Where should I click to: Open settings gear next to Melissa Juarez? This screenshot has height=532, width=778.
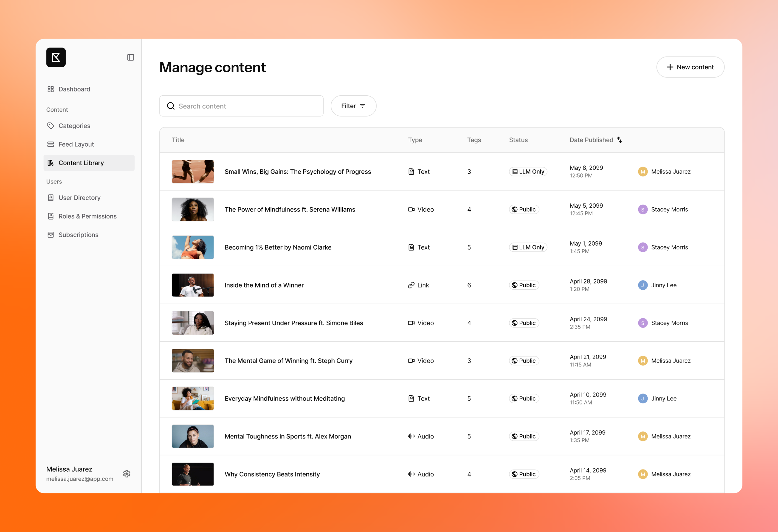[126, 473]
